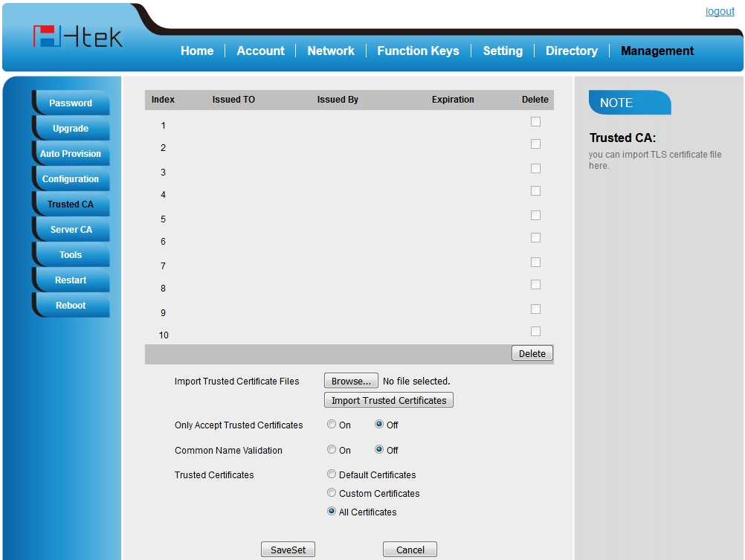Open the Password settings page
This screenshot has height=560, width=745.
[x=71, y=103]
